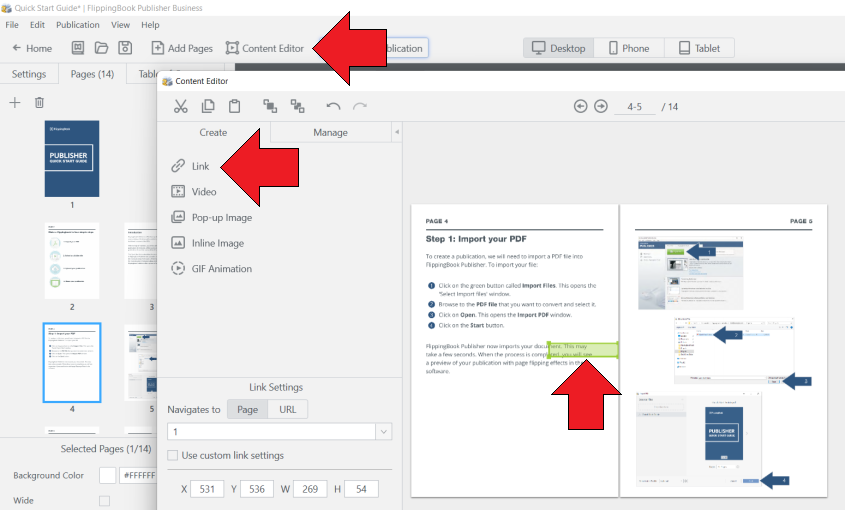This screenshot has height=510, width=845.
Task: Select the Manage tab
Action: point(330,133)
